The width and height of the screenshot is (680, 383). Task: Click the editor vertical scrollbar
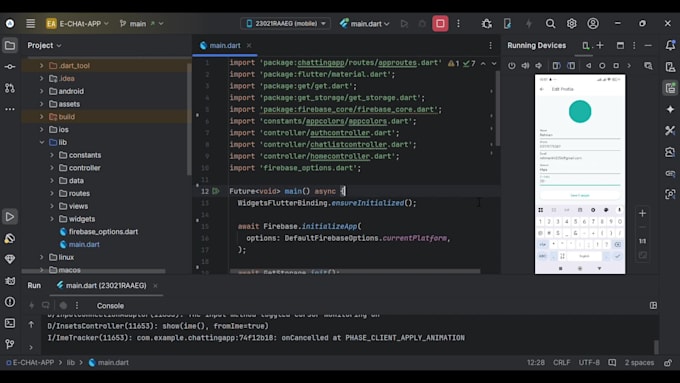click(x=497, y=108)
